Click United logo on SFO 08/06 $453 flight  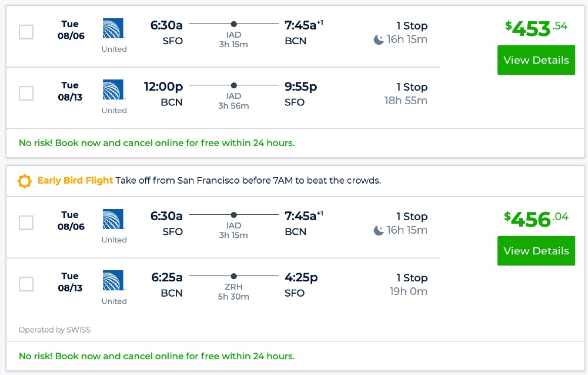tap(113, 29)
